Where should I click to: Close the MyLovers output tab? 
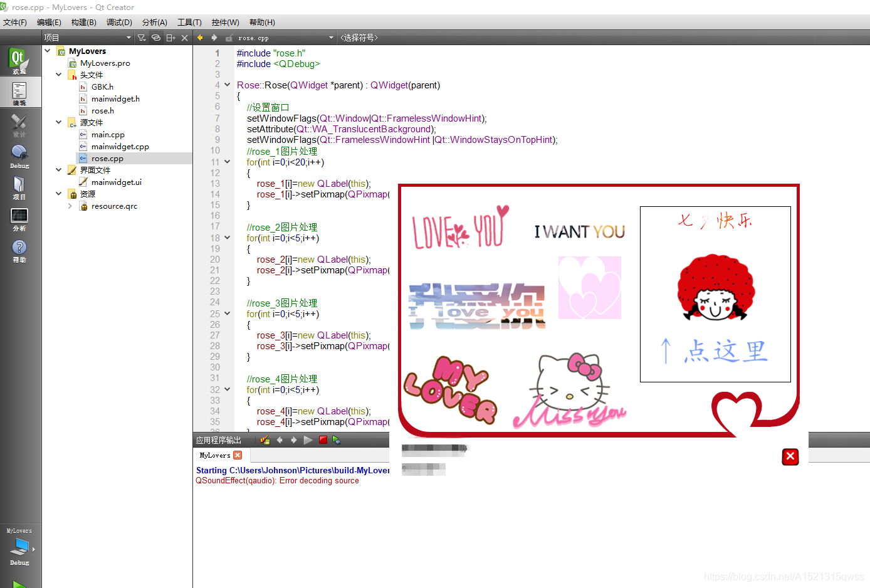[238, 455]
